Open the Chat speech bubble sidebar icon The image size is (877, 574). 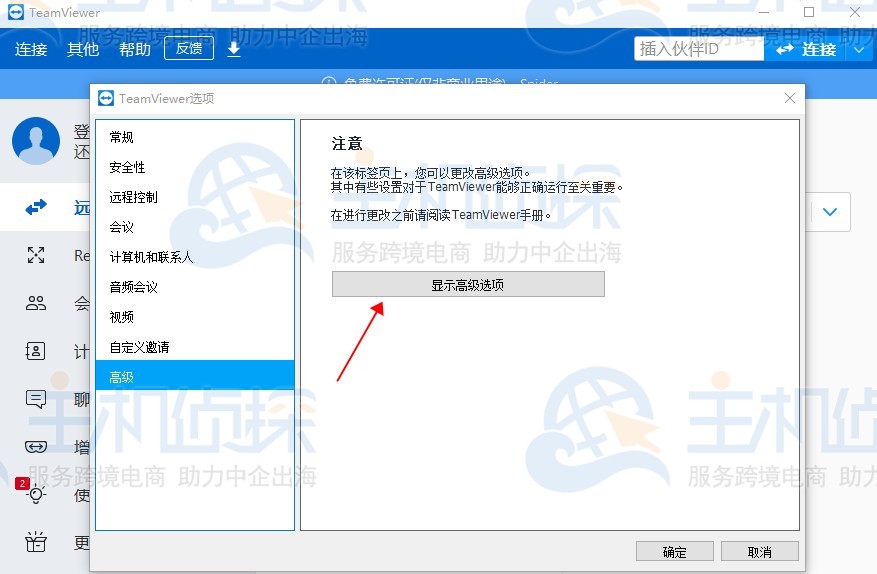pyautogui.click(x=36, y=399)
